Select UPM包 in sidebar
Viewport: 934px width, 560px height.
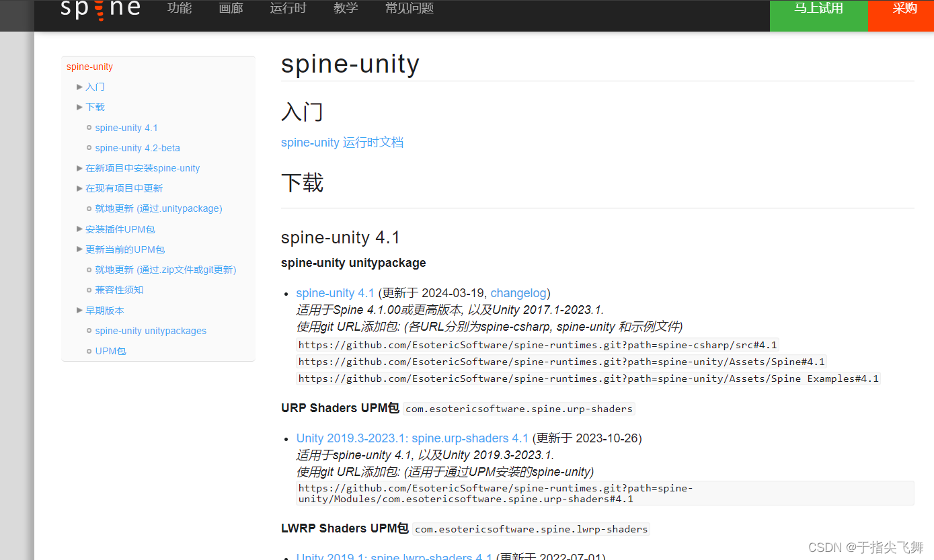(x=110, y=351)
